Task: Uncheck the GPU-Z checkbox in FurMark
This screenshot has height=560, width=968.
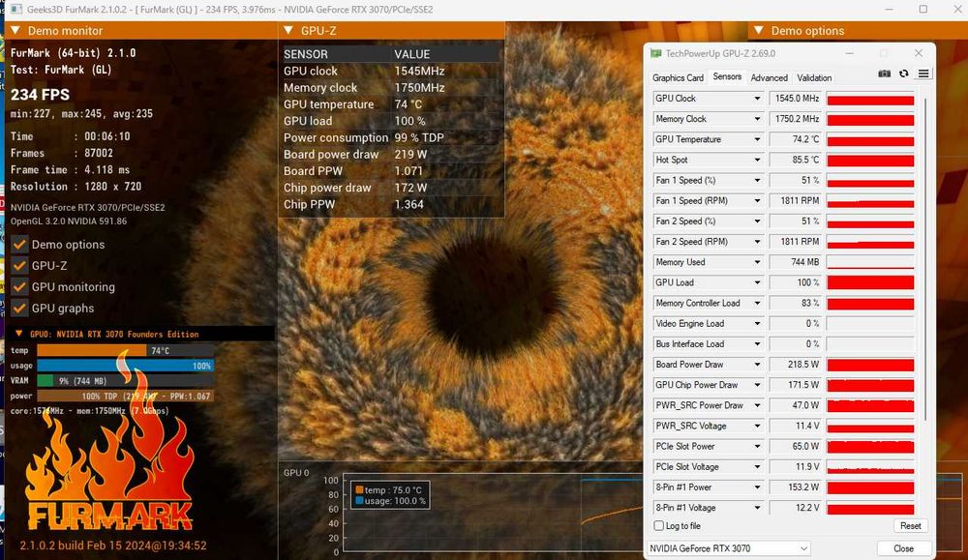Action: (19, 266)
